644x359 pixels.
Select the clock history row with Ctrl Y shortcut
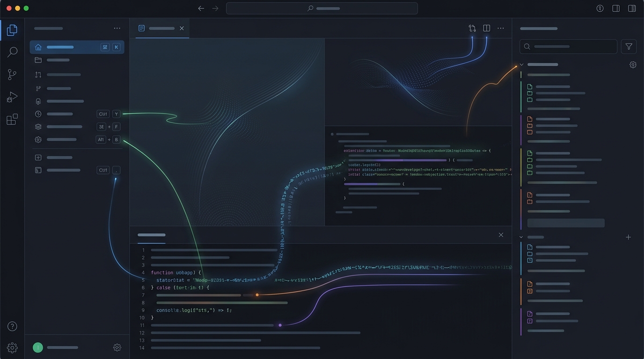[x=77, y=114]
